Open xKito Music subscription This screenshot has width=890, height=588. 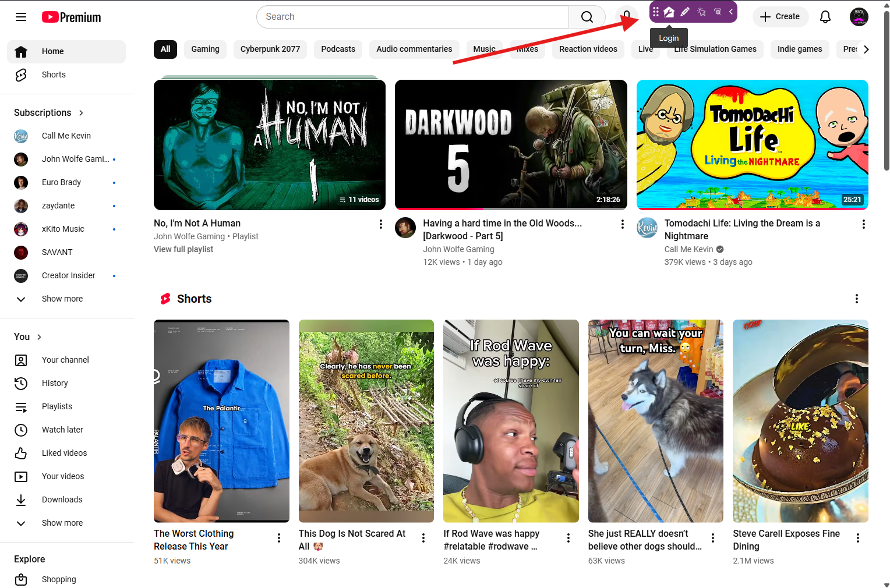[66, 229]
